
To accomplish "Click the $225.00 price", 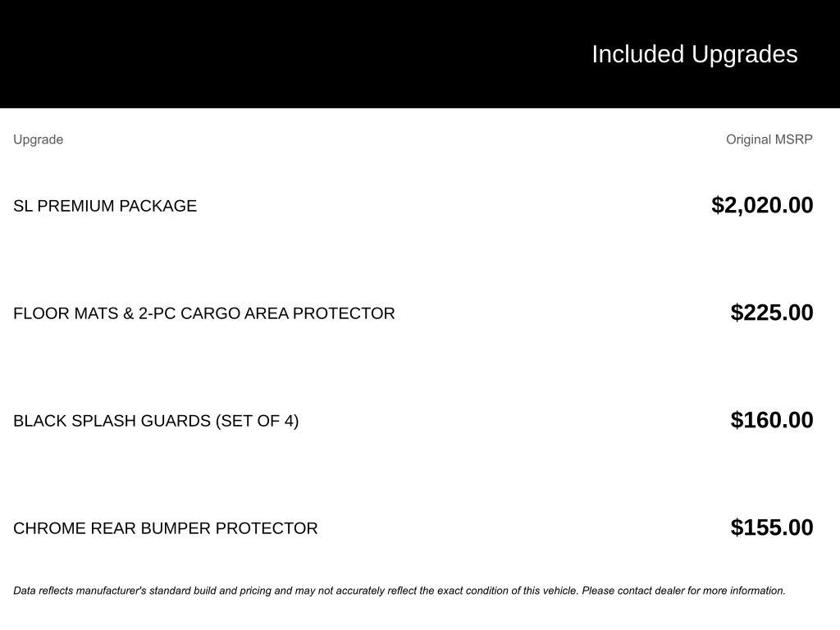I will (772, 313).
